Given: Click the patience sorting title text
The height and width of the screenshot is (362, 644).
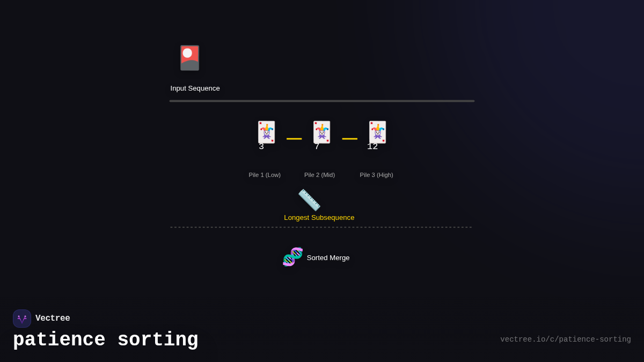Looking at the screenshot, I should pyautogui.click(x=105, y=339).
